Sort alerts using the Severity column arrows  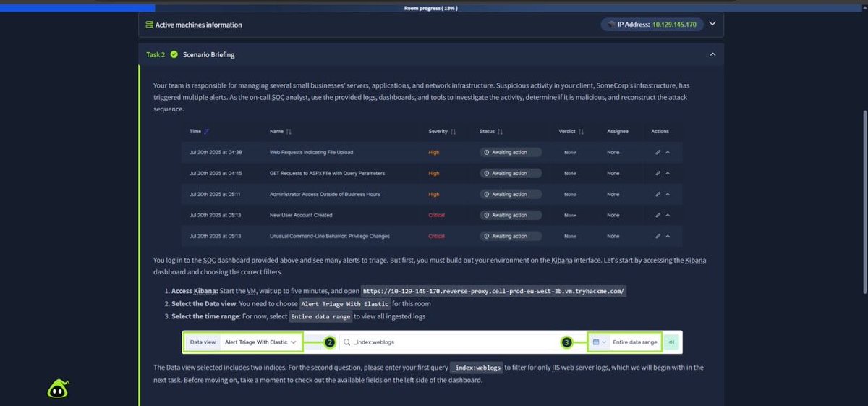coord(453,132)
